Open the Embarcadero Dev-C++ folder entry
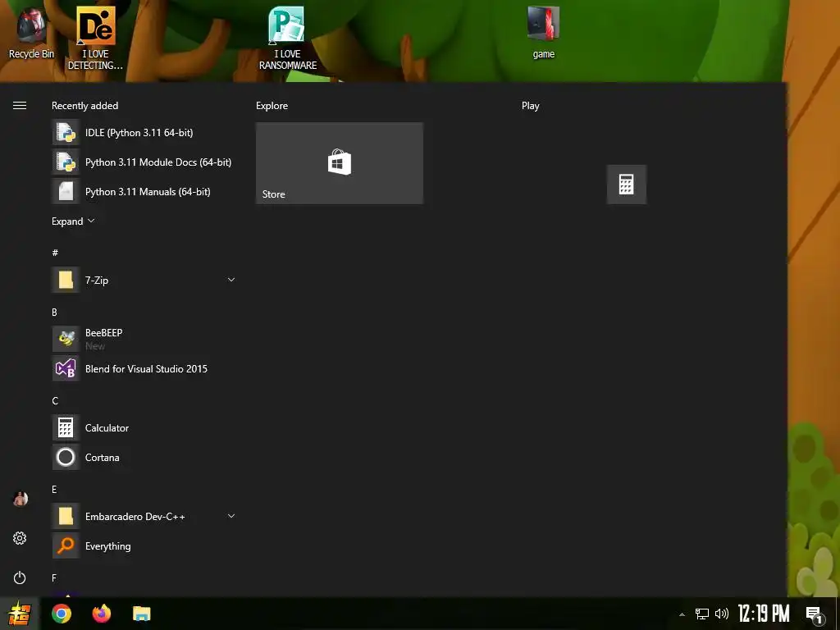This screenshot has width=840, height=630. point(144,517)
